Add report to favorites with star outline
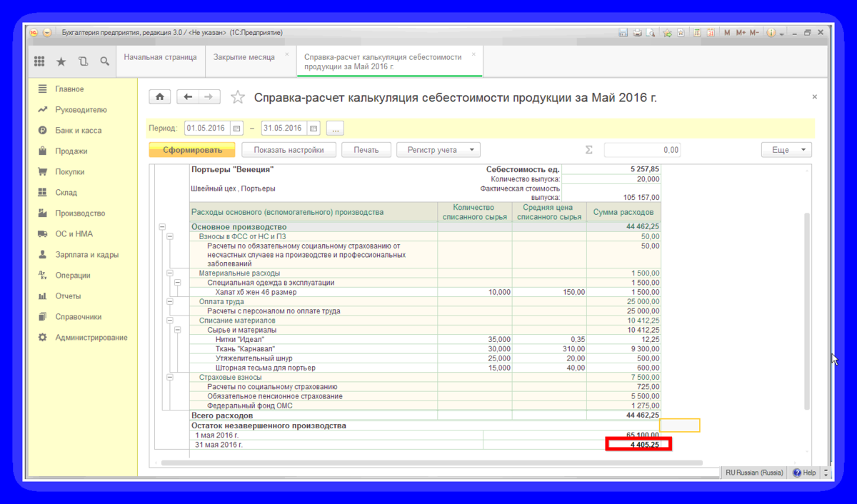The height and width of the screenshot is (504, 857). [x=238, y=97]
